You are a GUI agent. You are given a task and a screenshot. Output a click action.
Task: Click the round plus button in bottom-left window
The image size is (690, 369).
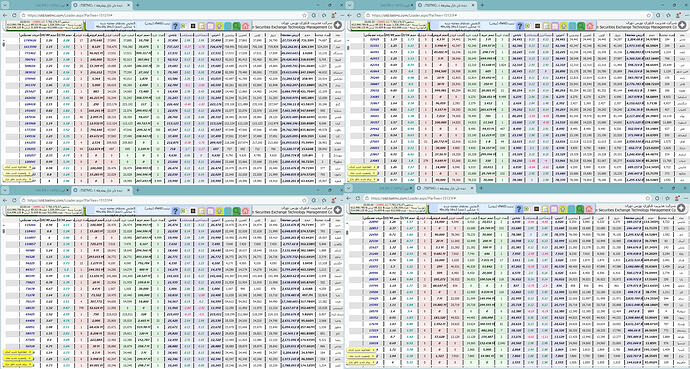338,210
